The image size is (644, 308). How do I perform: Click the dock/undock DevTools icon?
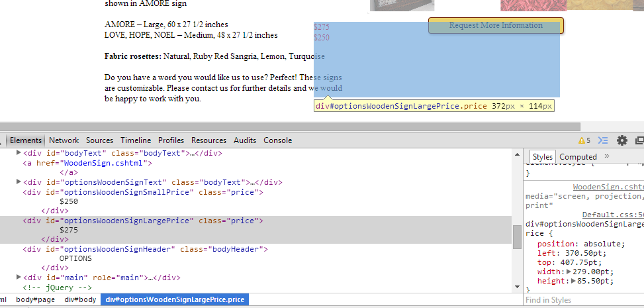tap(639, 140)
